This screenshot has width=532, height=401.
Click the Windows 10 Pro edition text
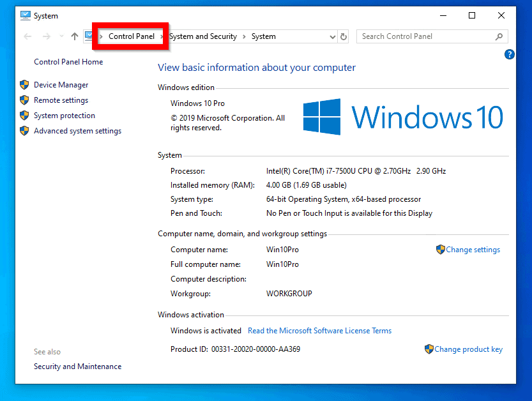point(197,103)
